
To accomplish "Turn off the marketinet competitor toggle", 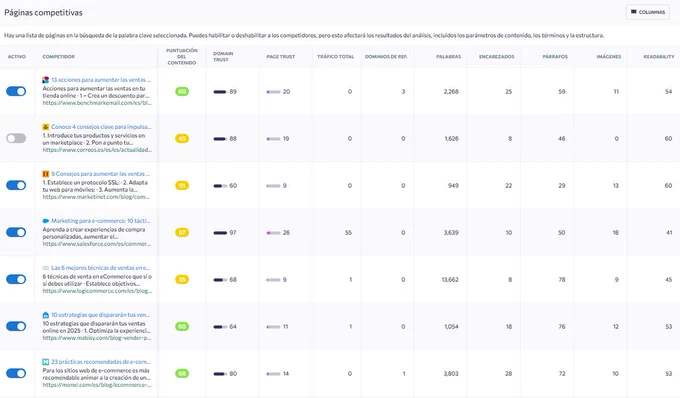I will click(x=16, y=186).
